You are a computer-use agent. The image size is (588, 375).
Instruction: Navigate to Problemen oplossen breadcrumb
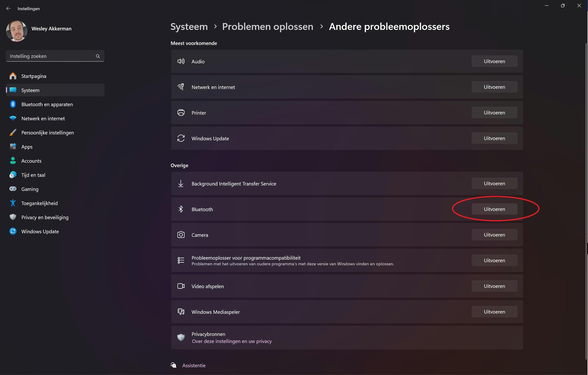(267, 27)
